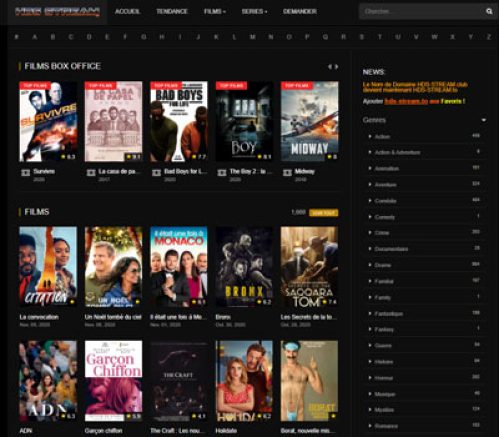The height and width of the screenshot is (437, 499).
Task: Open the Borat movie poster
Action: coord(310,381)
